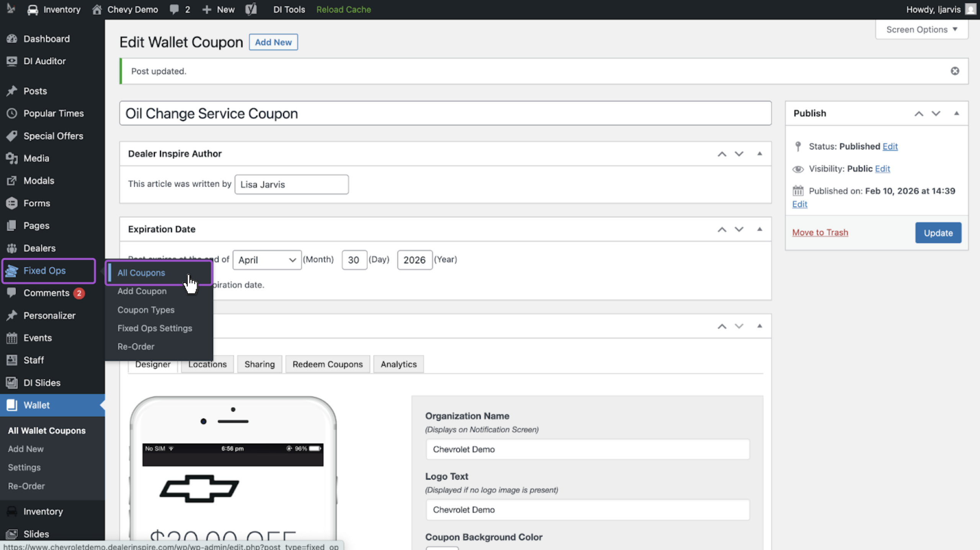Open Staff sidebar icon
This screenshot has width=980, height=550.
[12, 360]
